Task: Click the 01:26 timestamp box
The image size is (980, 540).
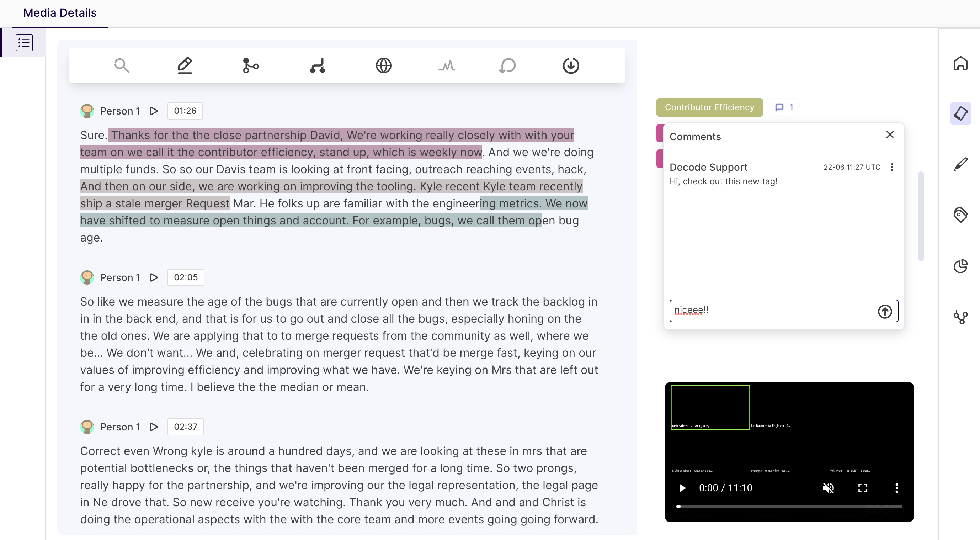Action: 185,111
